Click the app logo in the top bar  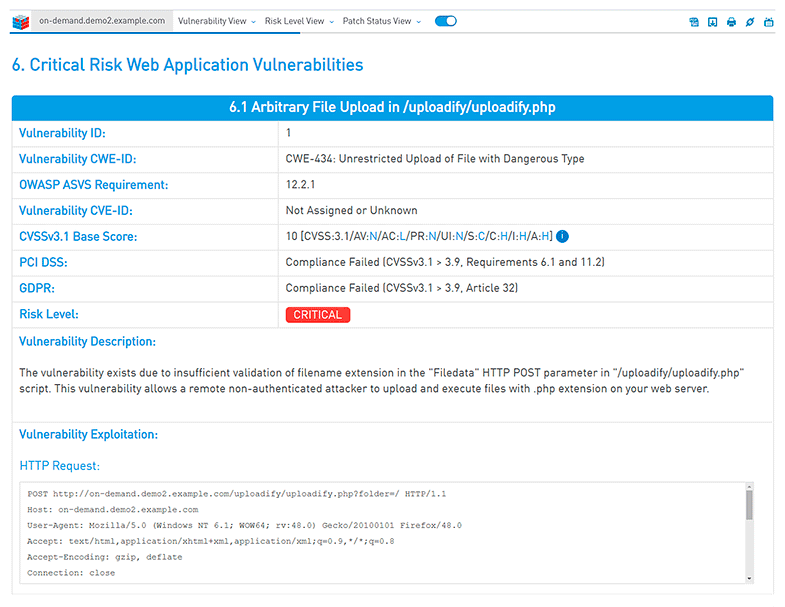coord(18,21)
